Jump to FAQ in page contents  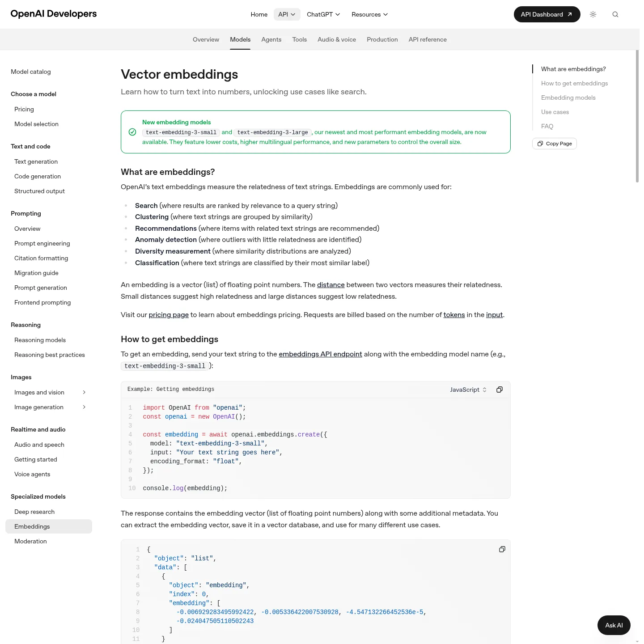547,126
